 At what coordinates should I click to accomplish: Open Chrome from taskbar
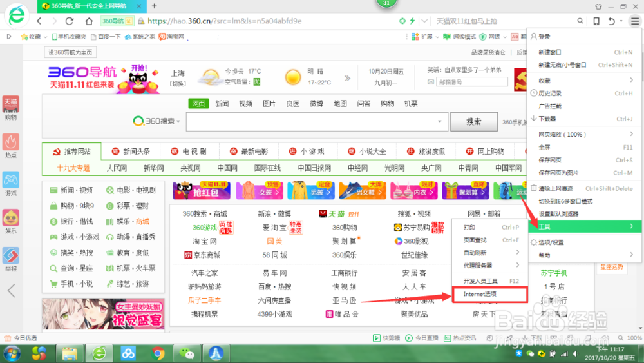158,353
